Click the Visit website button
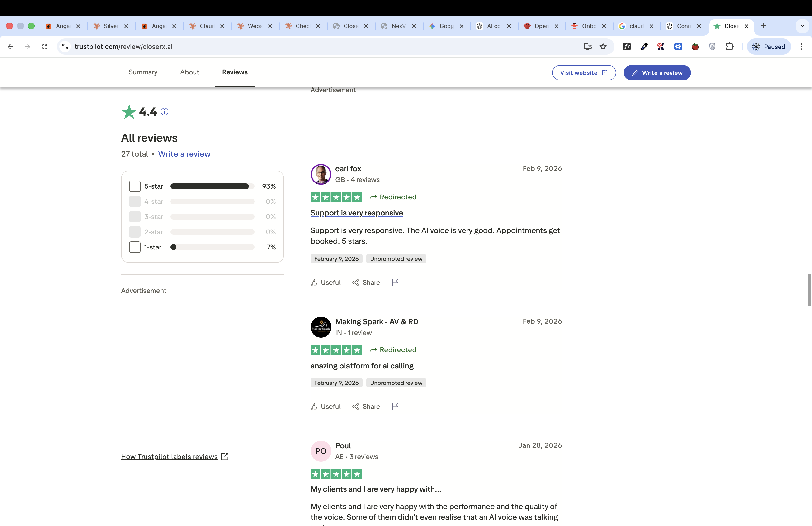This screenshot has width=812, height=526. point(584,73)
